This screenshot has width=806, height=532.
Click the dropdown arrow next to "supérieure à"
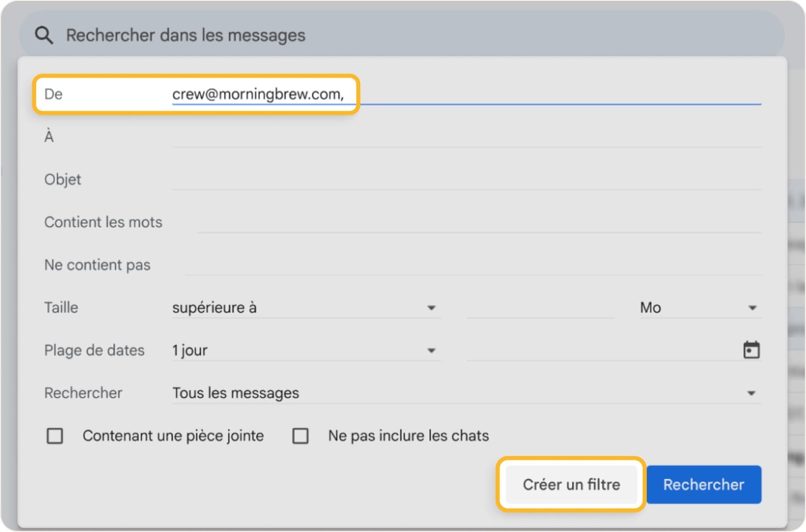432,308
